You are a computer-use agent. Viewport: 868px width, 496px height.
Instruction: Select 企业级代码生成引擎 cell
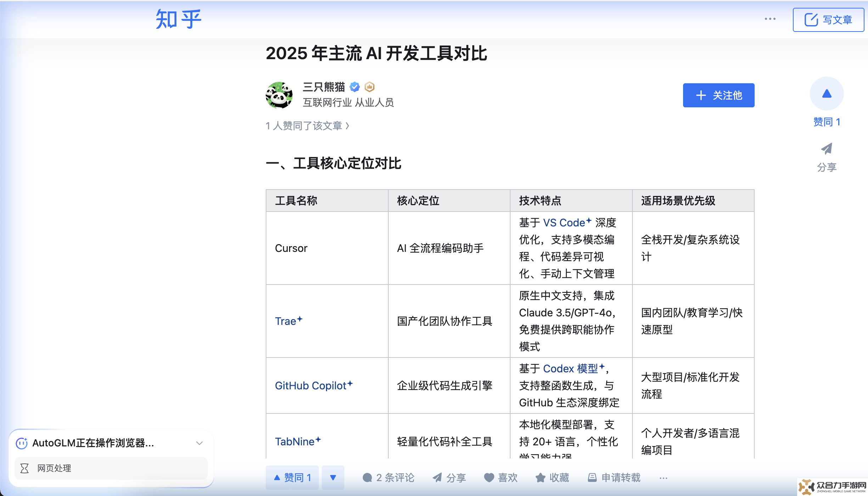pyautogui.click(x=449, y=385)
